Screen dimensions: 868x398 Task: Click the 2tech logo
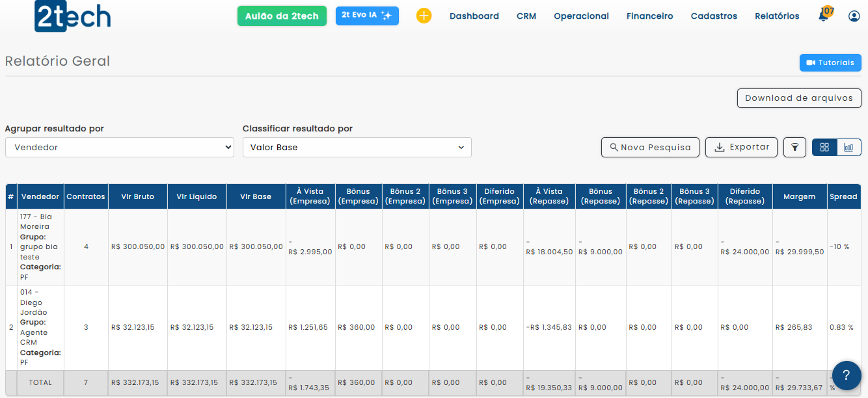[x=72, y=16]
